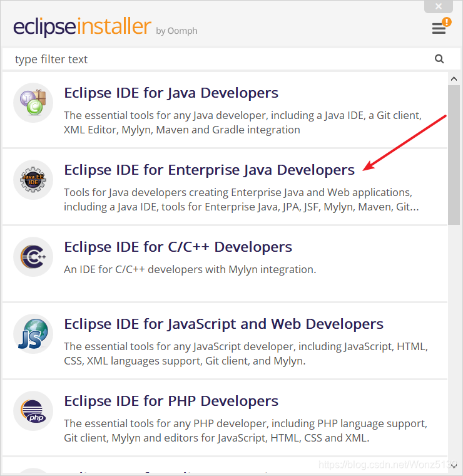This screenshot has height=476, width=463.
Task: Click description 'Tools for Java developers creating Enterprise Java'
Action: point(242,200)
